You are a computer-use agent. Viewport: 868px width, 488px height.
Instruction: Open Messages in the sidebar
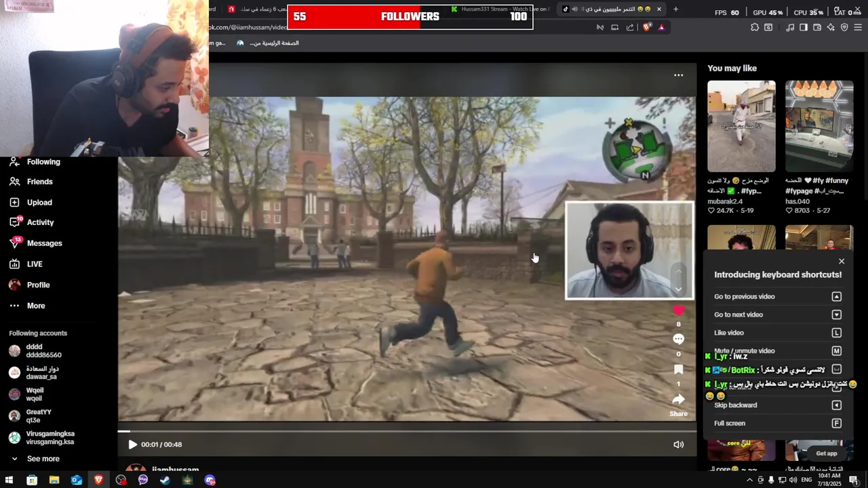click(x=35, y=243)
